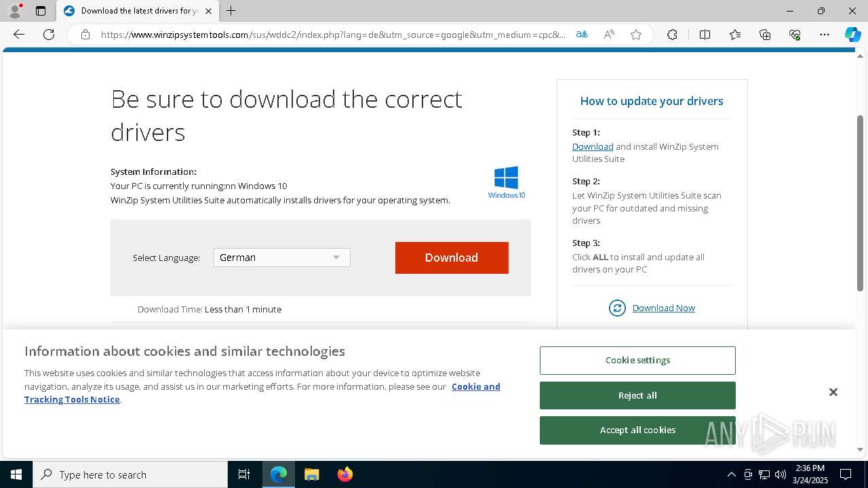The image size is (868, 488).
Task: Open Browser essentials heart icon
Action: (795, 35)
